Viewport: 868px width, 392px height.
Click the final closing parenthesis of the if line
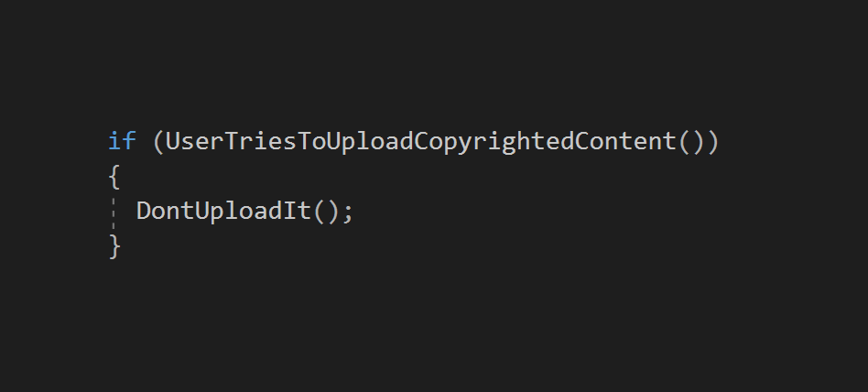point(712,142)
